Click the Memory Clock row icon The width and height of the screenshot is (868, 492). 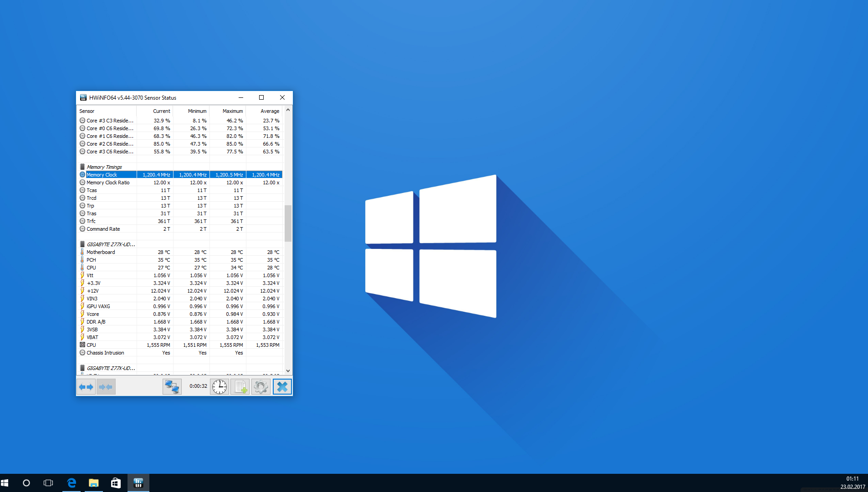click(x=82, y=175)
